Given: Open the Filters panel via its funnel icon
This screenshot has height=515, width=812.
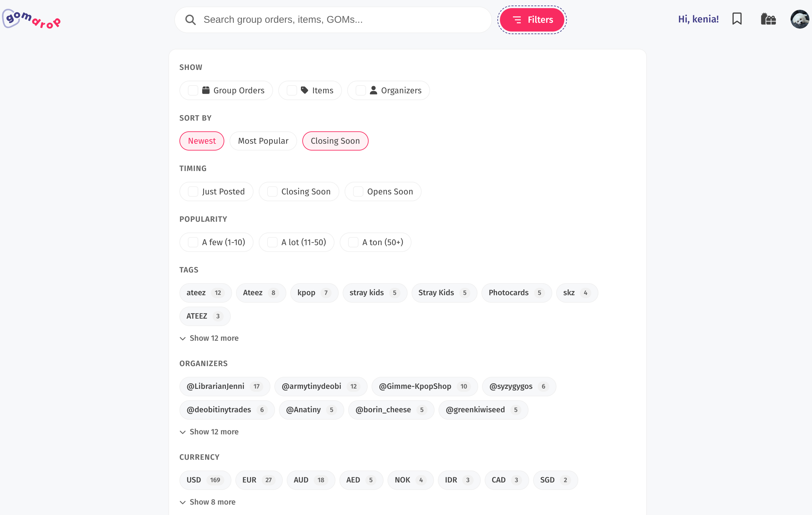Looking at the screenshot, I should click(x=517, y=20).
